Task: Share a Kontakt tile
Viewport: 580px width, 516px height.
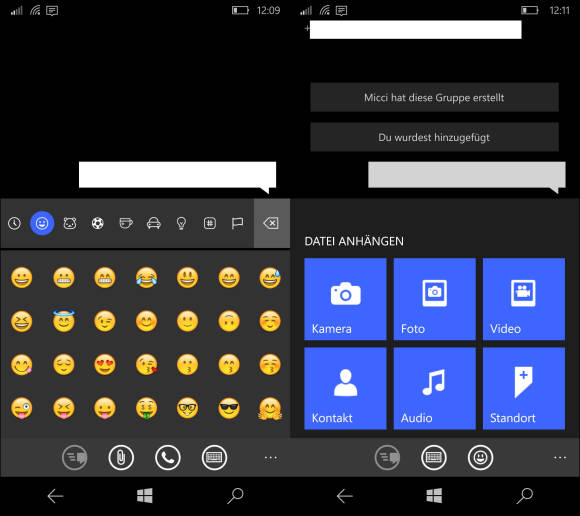Action: tap(345, 388)
